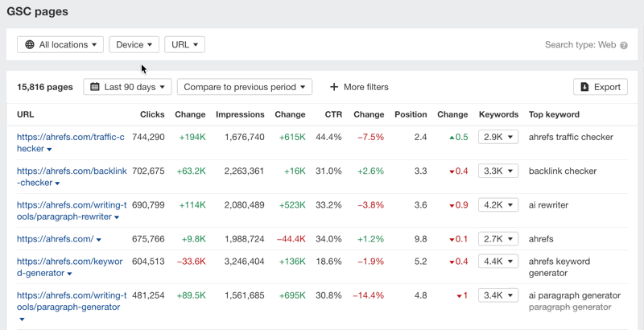The image size is (644, 330).
Task: Open the keyword-generator URL link
Action: click(x=71, y=262)
